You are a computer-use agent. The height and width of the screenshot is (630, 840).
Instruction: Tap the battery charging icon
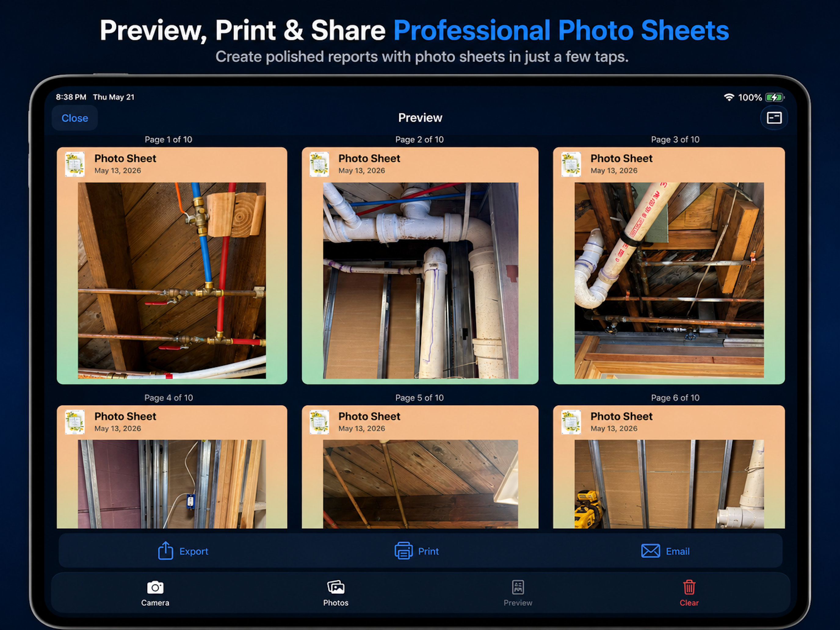click(775, 98)
